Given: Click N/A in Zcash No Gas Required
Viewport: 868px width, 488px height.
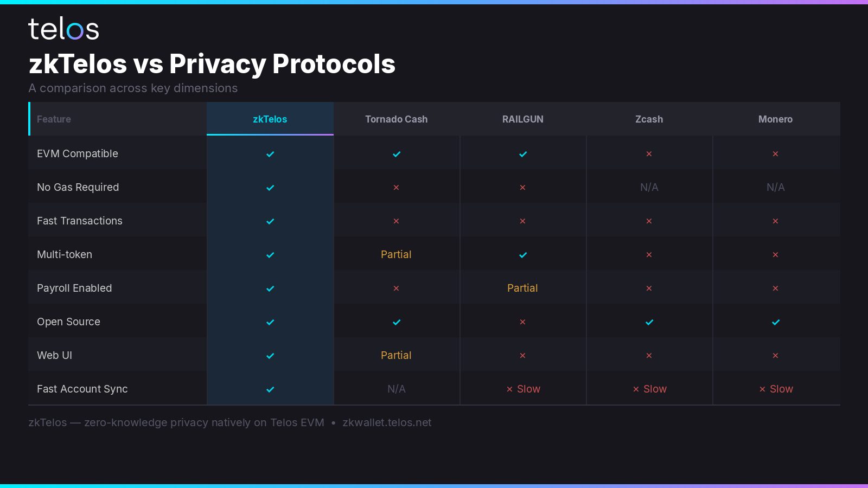Looking at the screenshot, I should tap(649, 187).
